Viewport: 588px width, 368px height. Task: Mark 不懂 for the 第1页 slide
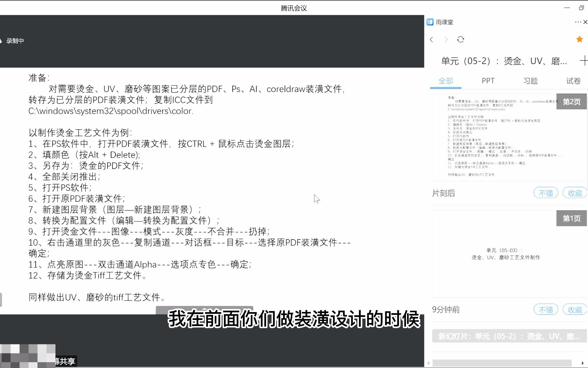click(x=546, y=310)
